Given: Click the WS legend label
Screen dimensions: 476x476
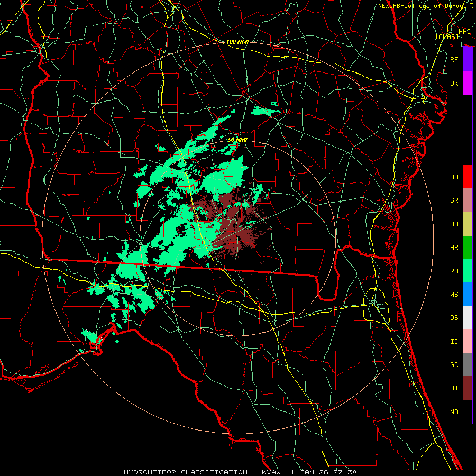Looking at the screenshot, I should [x=454, y=295].
